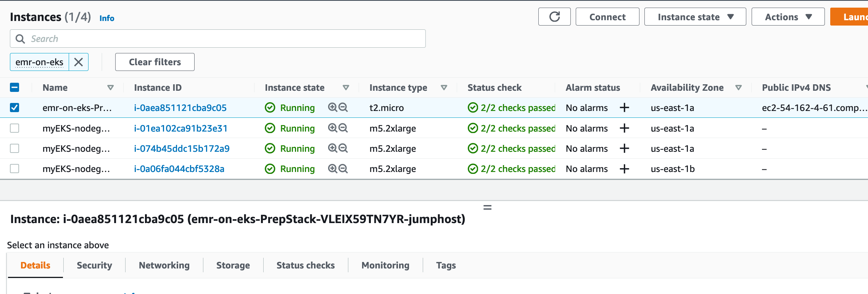This screenshot has height=294, width=868.
Task: Open instance link i-0a06fa044cbf5328a
Action: click(x=179, y=169)
